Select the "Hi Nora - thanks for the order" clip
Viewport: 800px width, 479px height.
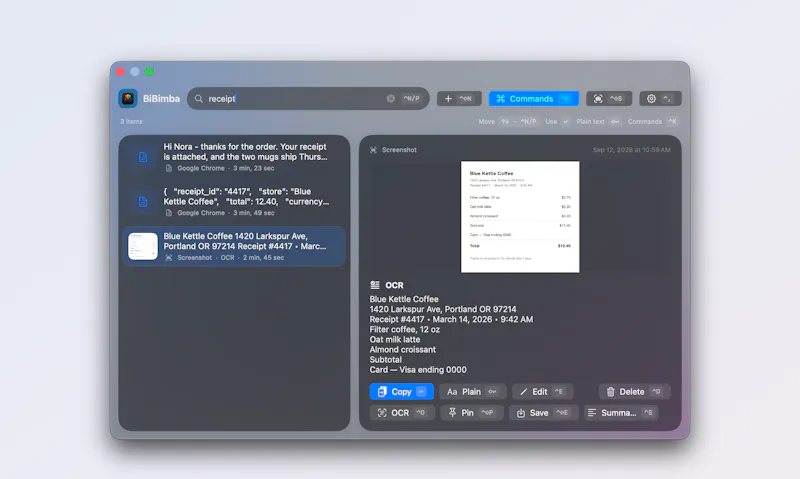click(234, 157)
